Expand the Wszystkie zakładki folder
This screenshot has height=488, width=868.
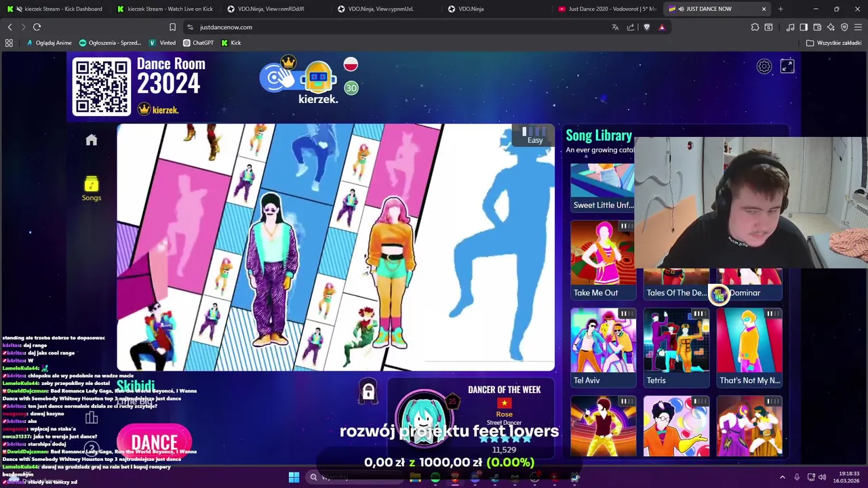834,43
